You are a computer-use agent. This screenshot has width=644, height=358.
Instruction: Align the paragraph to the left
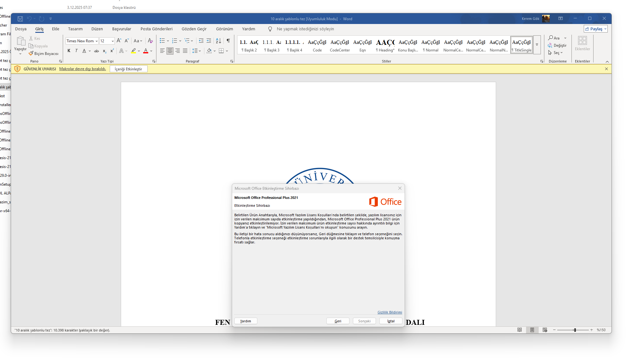pos(162,51)
